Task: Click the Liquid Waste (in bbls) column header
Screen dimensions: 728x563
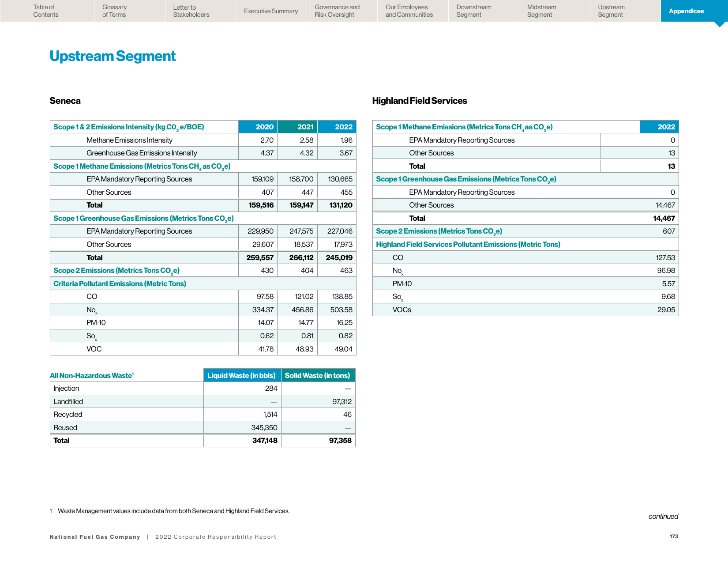Action: [242, 375]
